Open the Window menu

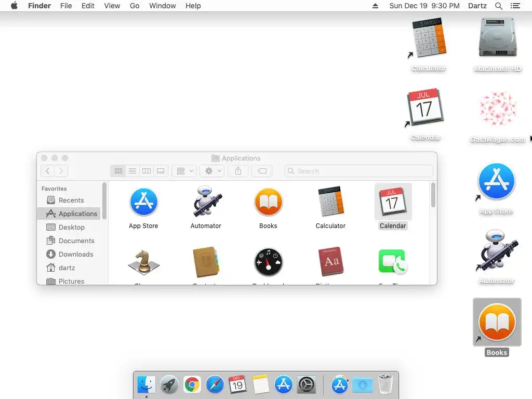(163, 6)
